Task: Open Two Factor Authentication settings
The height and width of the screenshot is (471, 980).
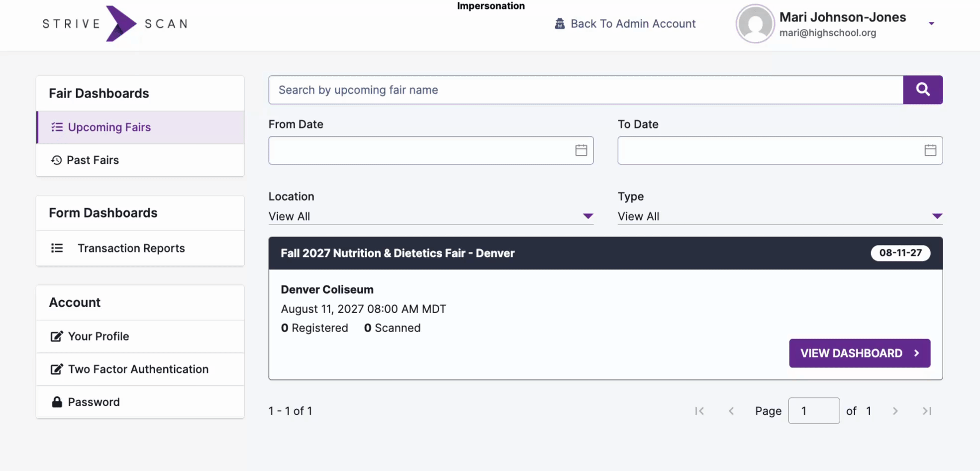Action: pyautogui.click(x=140, y=369)
